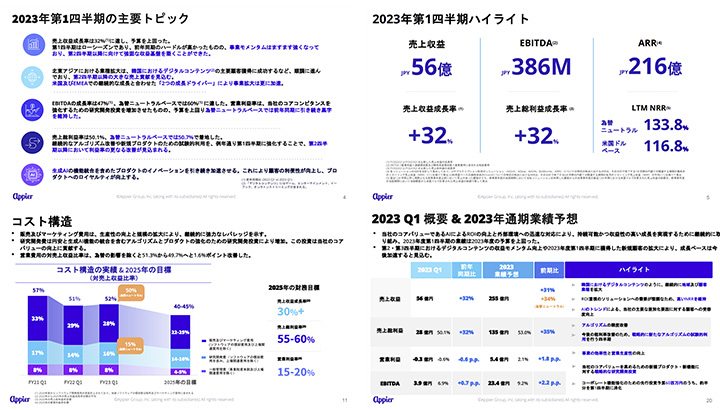
Task: Click the 2023 Q1 table column header
Action: (x=430, y=270)
